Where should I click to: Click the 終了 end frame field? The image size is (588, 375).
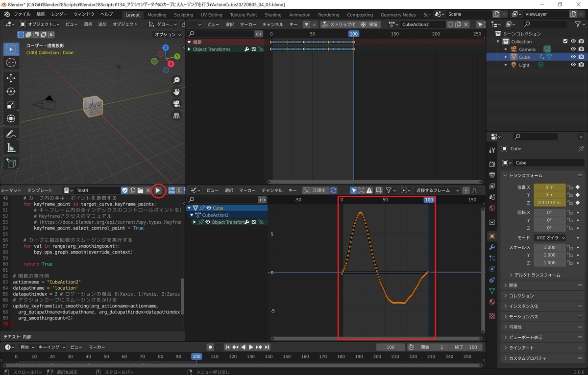click(x=465, y=347)
